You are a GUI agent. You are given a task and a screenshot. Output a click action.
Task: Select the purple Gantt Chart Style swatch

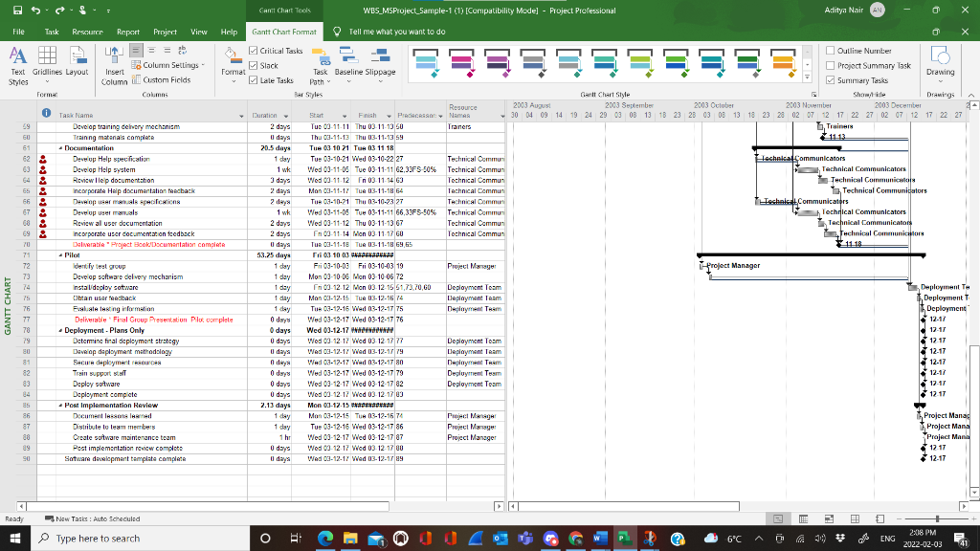coord(498,61)
